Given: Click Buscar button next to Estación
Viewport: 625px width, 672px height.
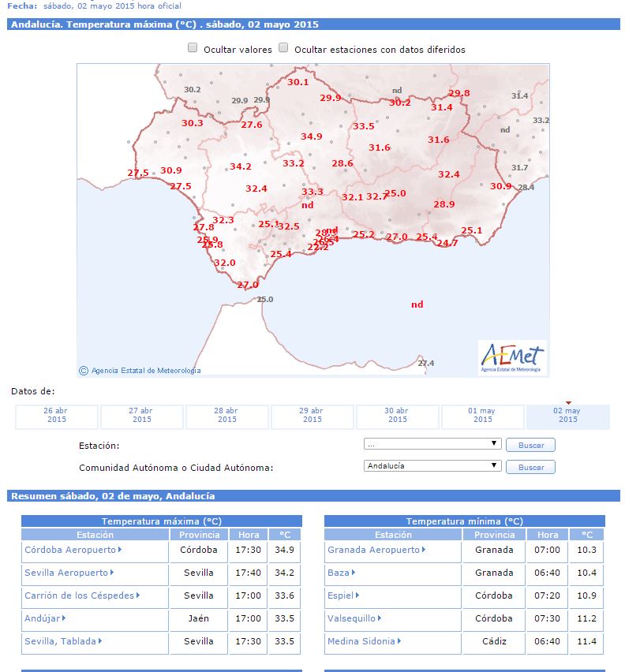Looking at the screenshot, I should click(x=530, y=445).
